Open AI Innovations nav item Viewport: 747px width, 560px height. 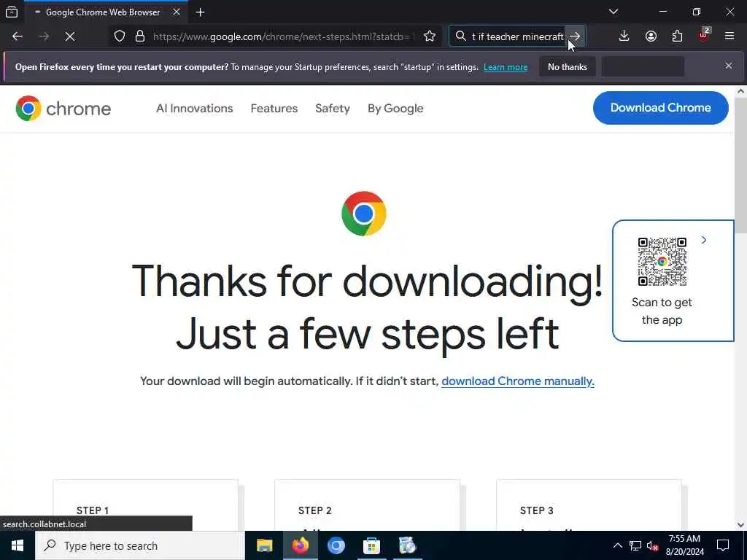tap(194, 109)
